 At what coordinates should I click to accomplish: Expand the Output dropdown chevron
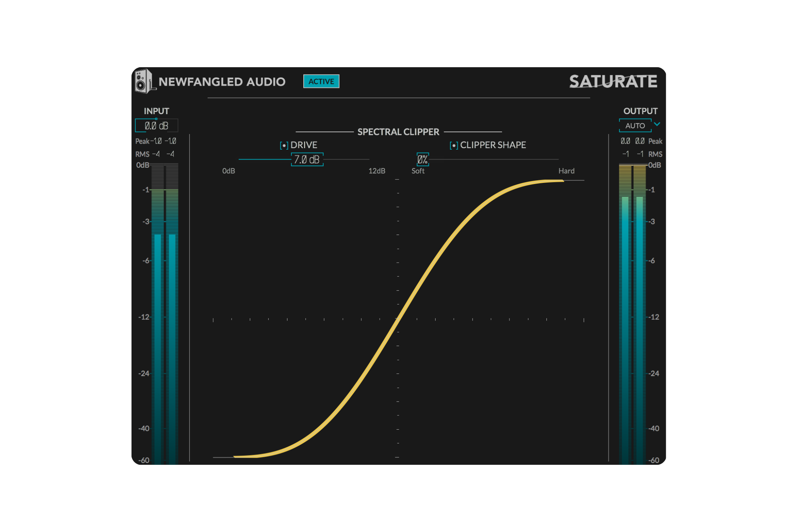click(x=657, y=124)
